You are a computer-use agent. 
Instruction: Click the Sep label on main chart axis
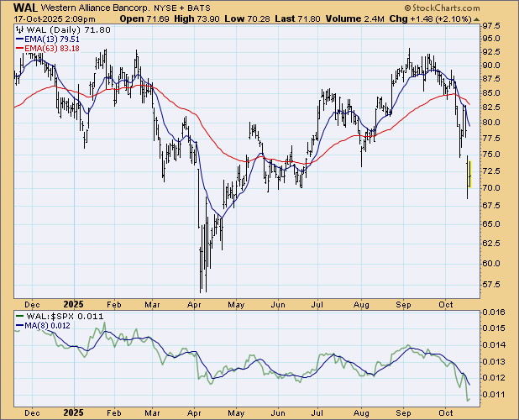pyautogui.click(x=403, y=305)
